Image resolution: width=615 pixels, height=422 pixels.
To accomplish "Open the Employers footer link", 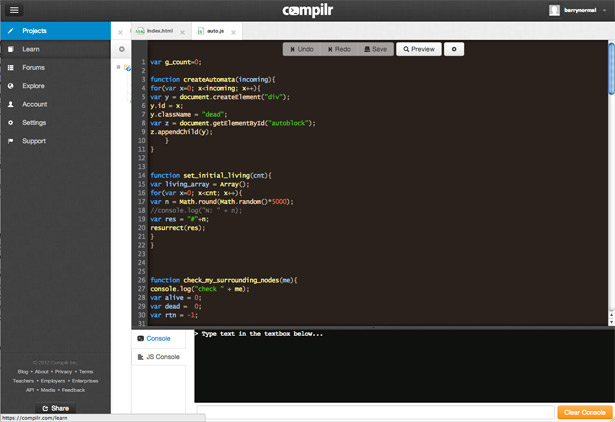I will (53, 381).
